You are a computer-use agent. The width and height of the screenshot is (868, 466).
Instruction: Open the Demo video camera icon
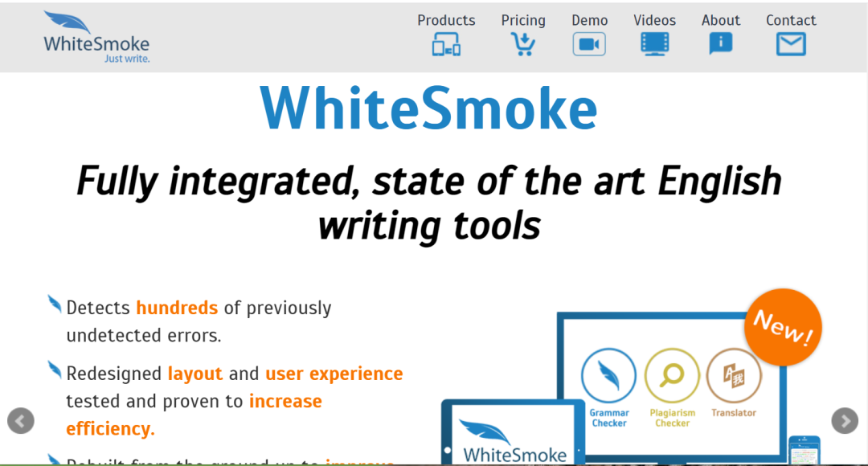[589, 44]
